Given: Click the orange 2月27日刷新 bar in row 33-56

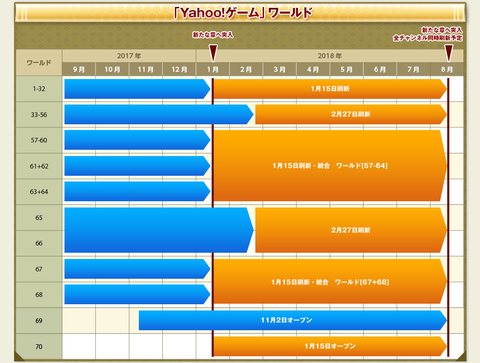Looking at the screenshot, I should click(x=351, y=114).
